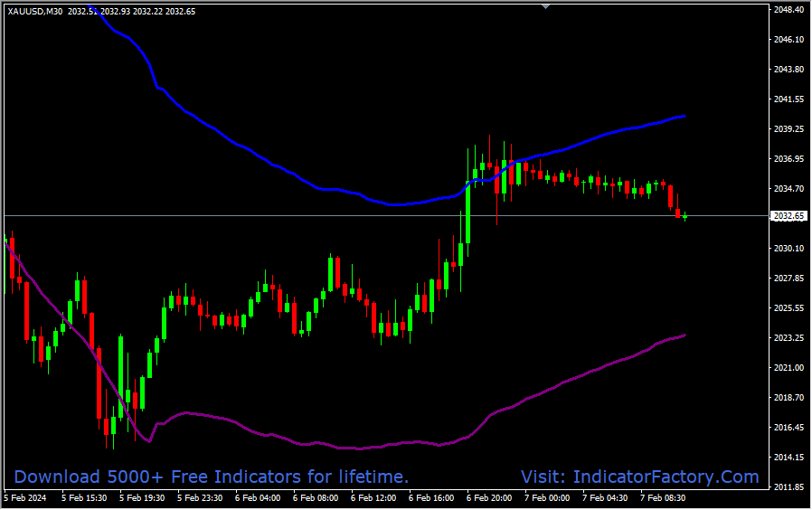The height and width of the screenshot is (510, 812).
Task: Click time axis label 5 Feb 2024
Action: (24, 498)
